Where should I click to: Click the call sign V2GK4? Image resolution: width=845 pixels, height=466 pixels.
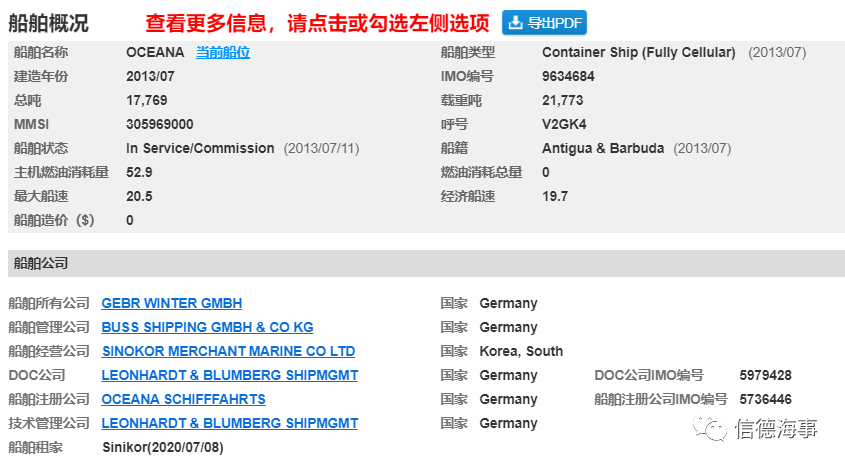[x=564, y=124]
